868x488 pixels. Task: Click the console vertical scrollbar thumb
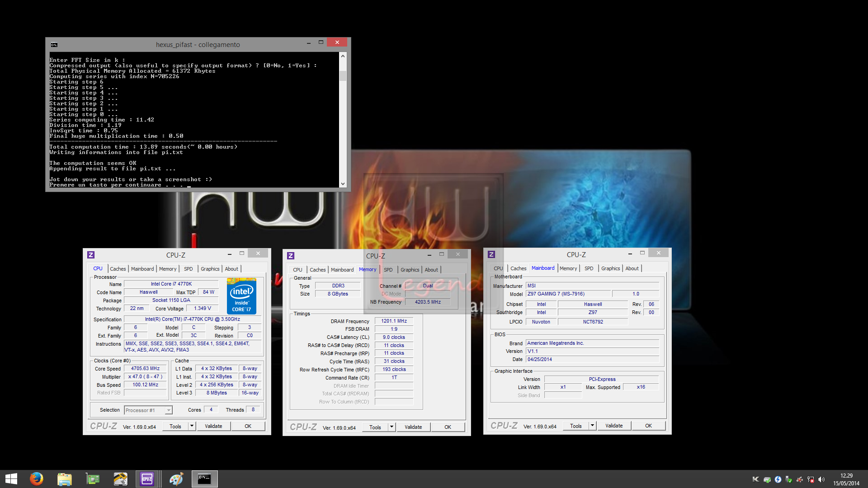tap(343, 75)
